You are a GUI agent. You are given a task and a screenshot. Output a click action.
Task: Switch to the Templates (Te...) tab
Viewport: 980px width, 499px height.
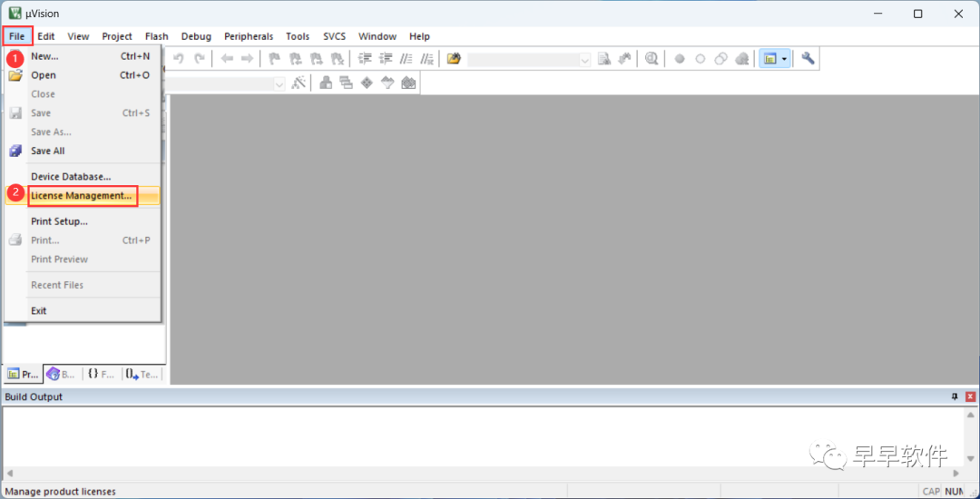click(141, 375)
